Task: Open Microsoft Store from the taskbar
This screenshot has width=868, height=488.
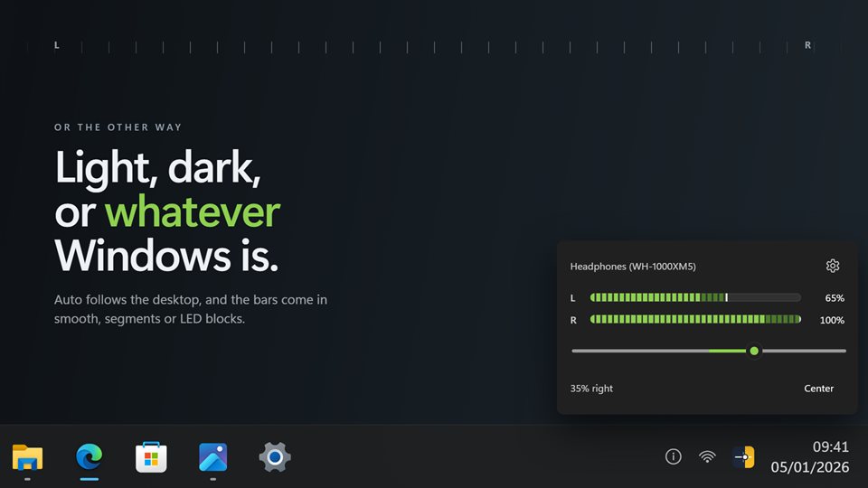Action: tap(151, 457)
